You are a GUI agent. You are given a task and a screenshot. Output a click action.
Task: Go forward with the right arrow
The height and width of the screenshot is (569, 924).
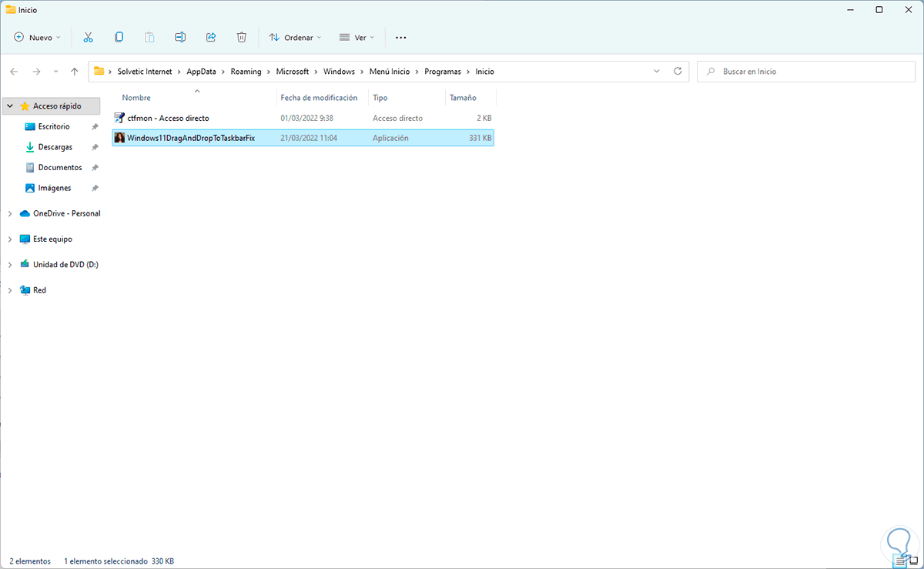36,71
